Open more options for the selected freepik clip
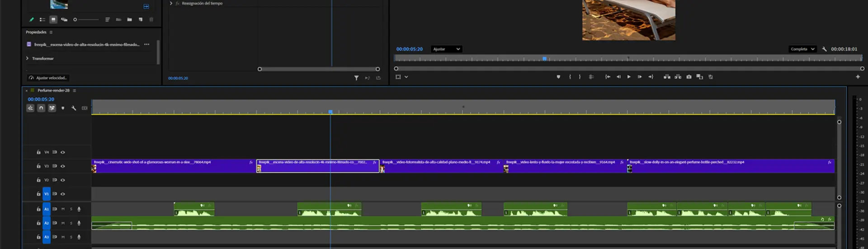The width and height of the screenshot is (868, 249). click(146, 44)
